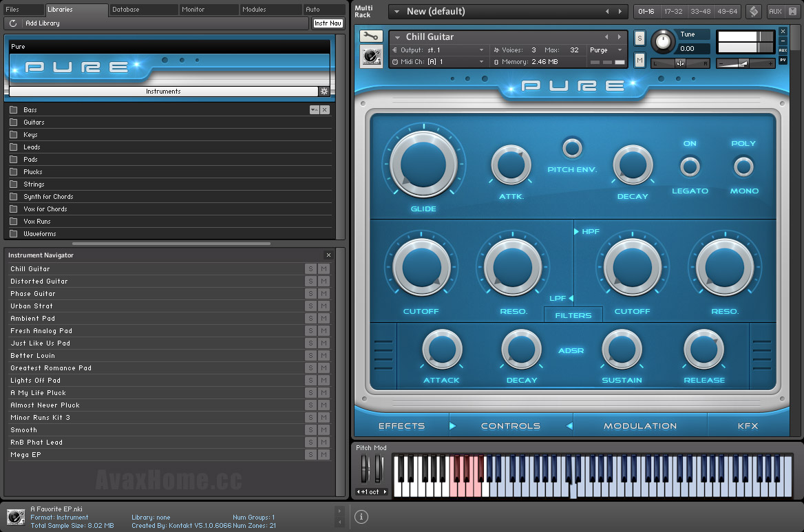Click the Kontakt output section icon next to AUX
Viewport: 804px width, 532px height.
click(754, 11)
